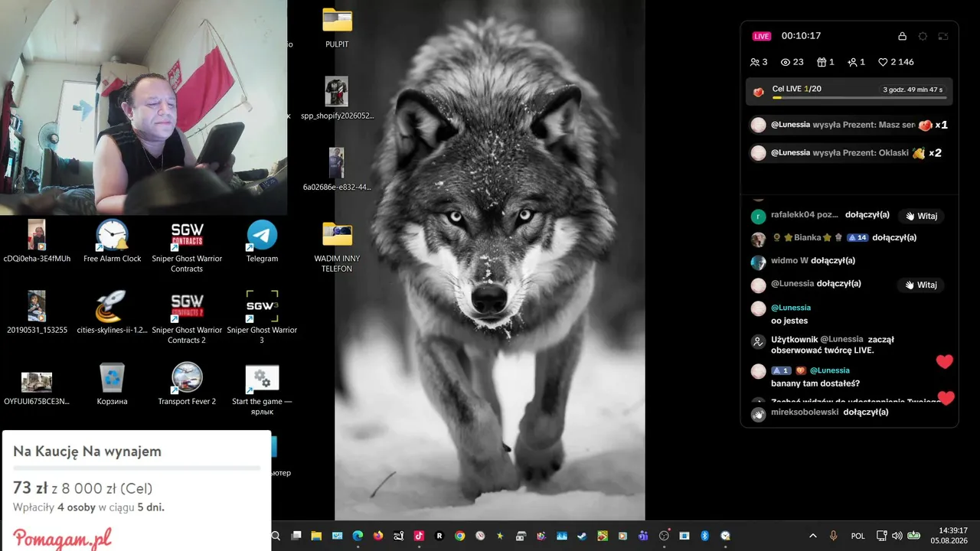Click the Na Kaucję Na wynajem progress bar
Viewport: 980px width, 551px height.
136,468
